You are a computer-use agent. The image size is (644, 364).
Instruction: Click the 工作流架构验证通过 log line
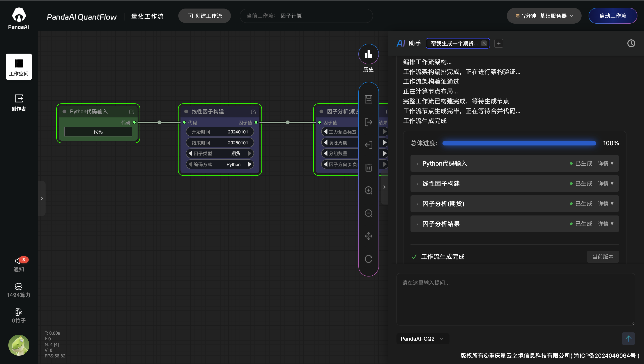pos(431,81)
